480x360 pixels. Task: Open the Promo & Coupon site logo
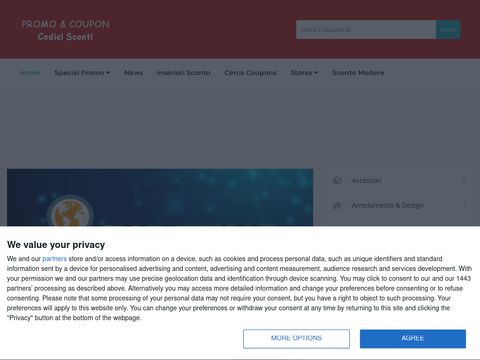click(66, 30)
